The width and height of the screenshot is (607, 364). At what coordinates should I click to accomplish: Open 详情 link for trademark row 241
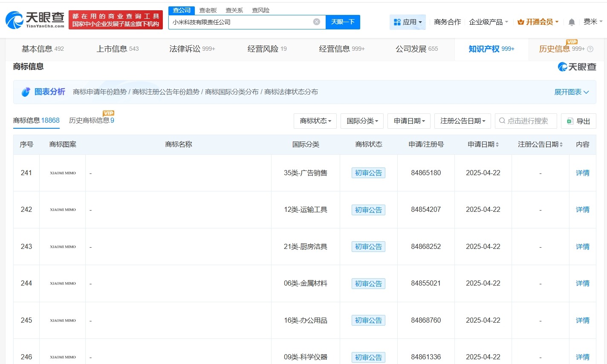(x=582, y=173)
